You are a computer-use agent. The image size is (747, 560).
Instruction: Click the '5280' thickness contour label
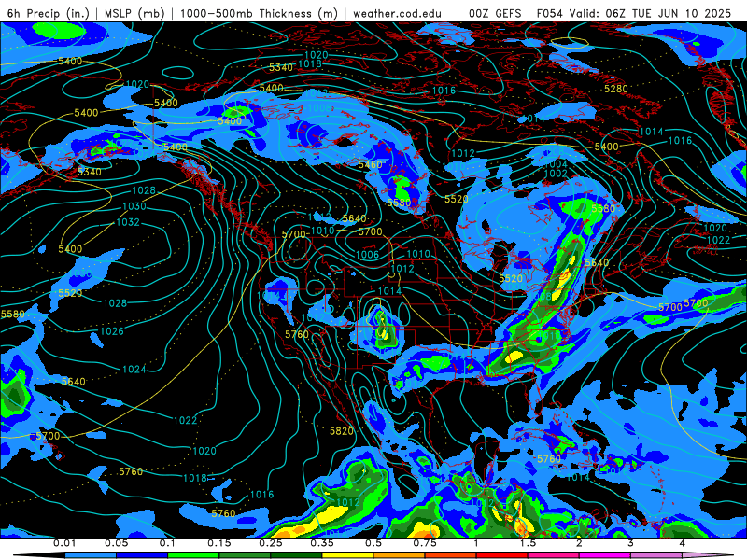pos(616,89)
